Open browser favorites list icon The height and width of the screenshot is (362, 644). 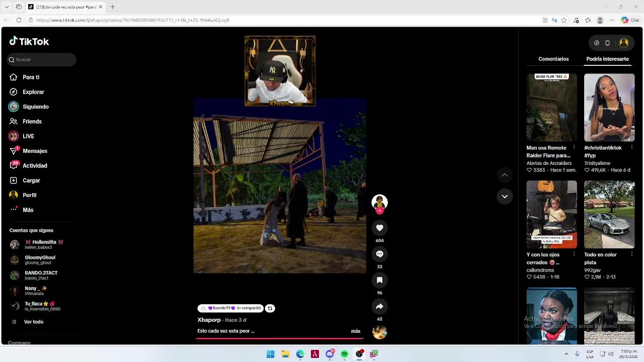pos(588,20)
